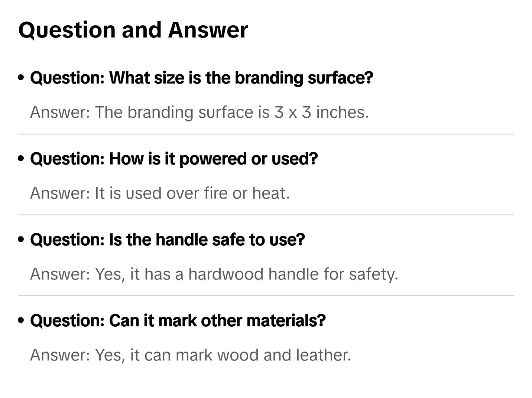Select the question about branding surface size

click(x=201, y=78)
